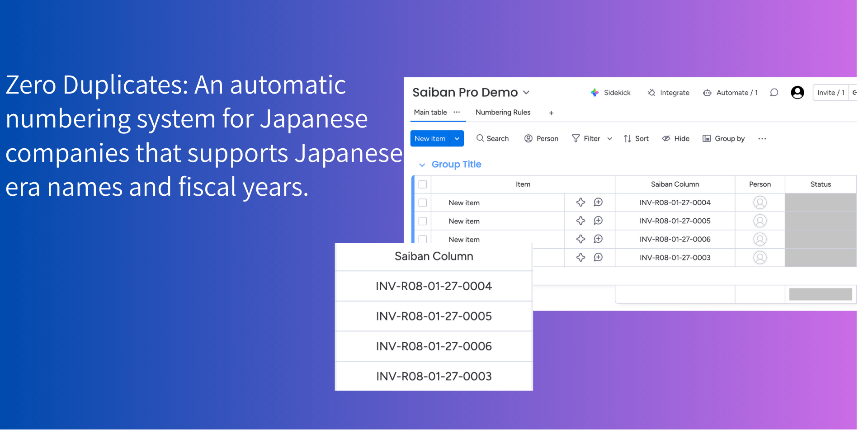Add update to INV-R08-01-27-0004 row

coord(598,203)
